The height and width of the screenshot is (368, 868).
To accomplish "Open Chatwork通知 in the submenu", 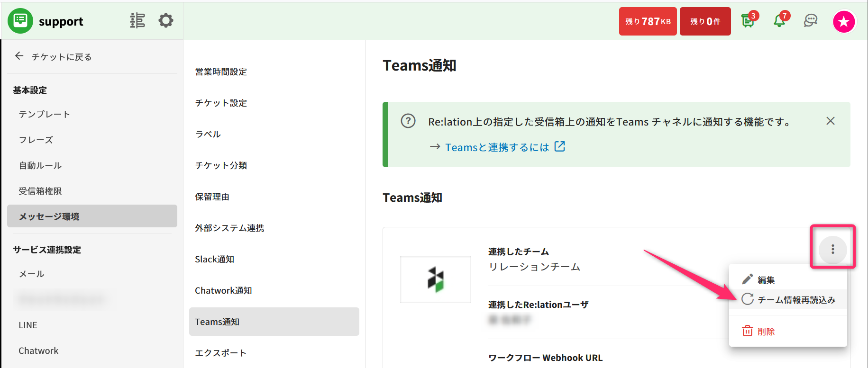I will [223, 290].
